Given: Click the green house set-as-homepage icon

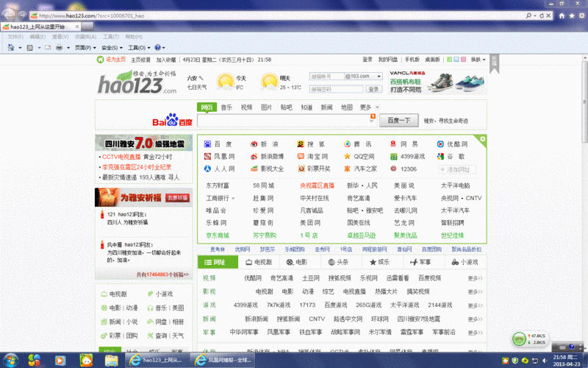Looking at the screenshot, I should point(101,60).
